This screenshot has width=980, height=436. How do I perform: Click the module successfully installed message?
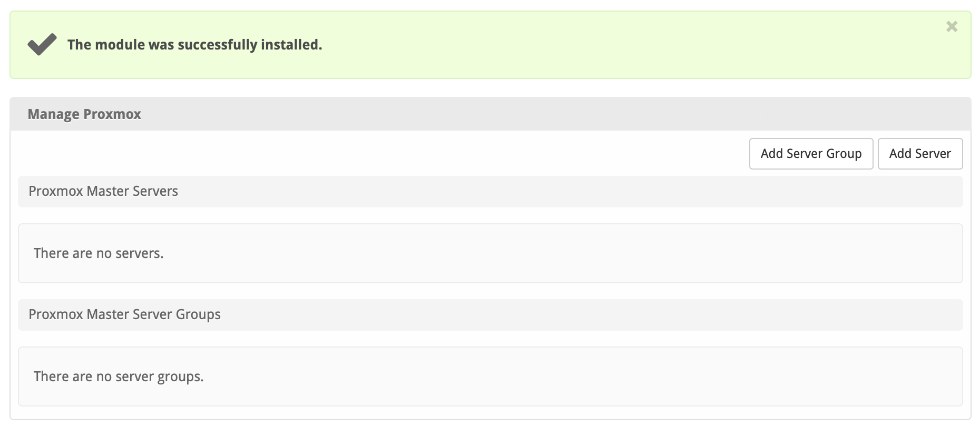[x=194, y=45]
